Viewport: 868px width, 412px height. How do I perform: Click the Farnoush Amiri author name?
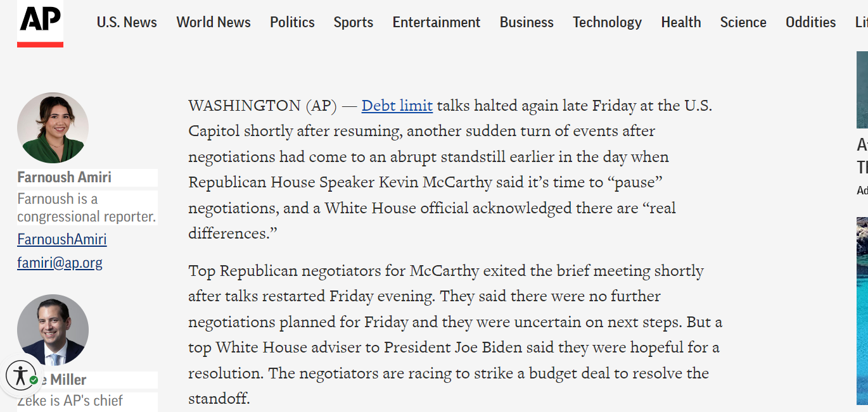(65, 177)
